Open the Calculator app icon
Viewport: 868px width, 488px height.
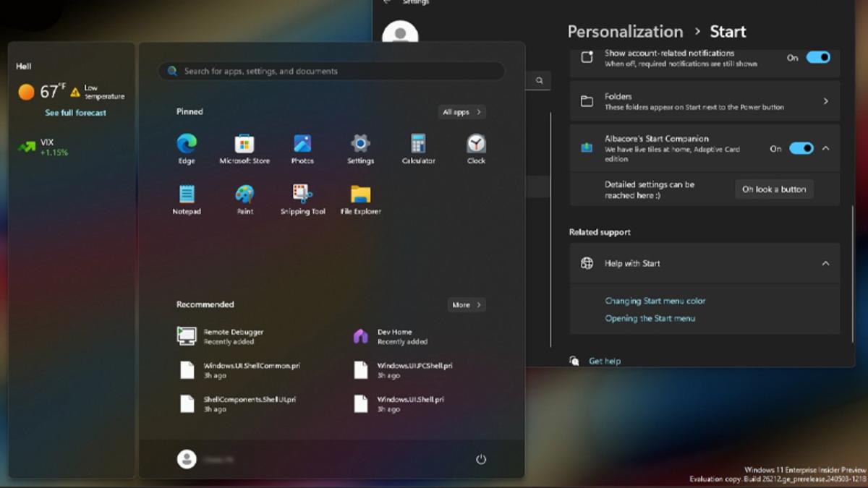click(x=418, y=144)
